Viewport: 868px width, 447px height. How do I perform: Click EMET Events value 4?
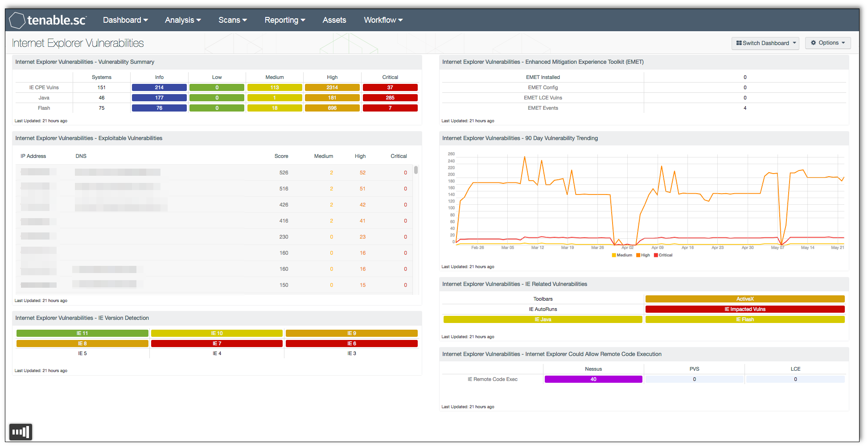(745, 108)
